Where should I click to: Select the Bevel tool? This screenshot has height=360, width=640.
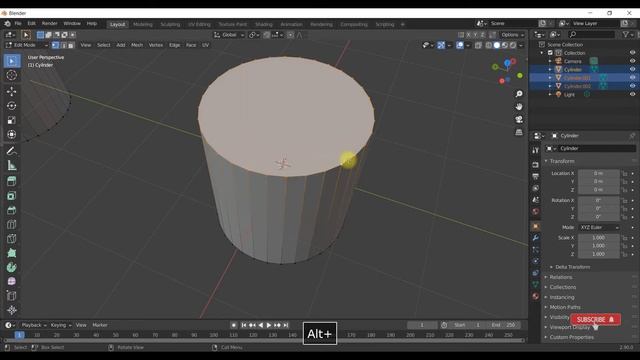point(12,210)
